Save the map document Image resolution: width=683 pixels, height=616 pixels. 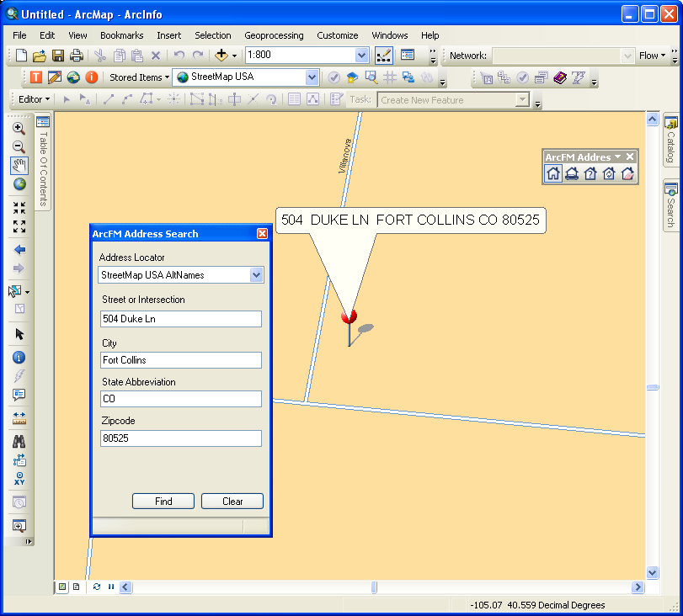pos(58,56)
